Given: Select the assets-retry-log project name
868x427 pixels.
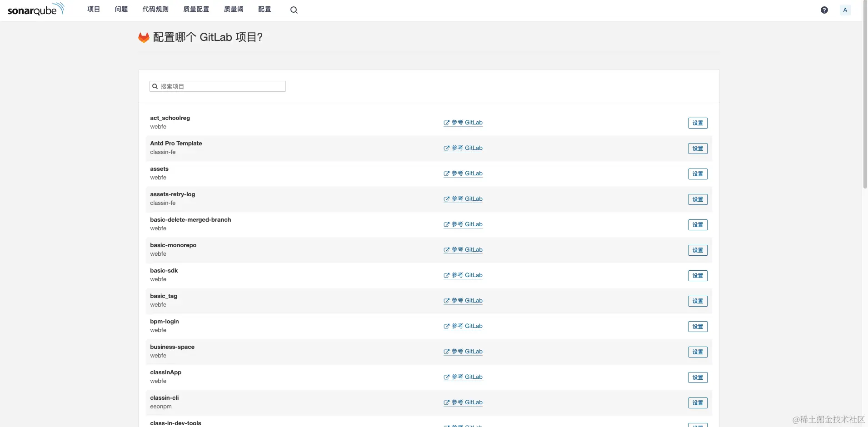Looking at the screenshot, I should click(x=173, y=194).
